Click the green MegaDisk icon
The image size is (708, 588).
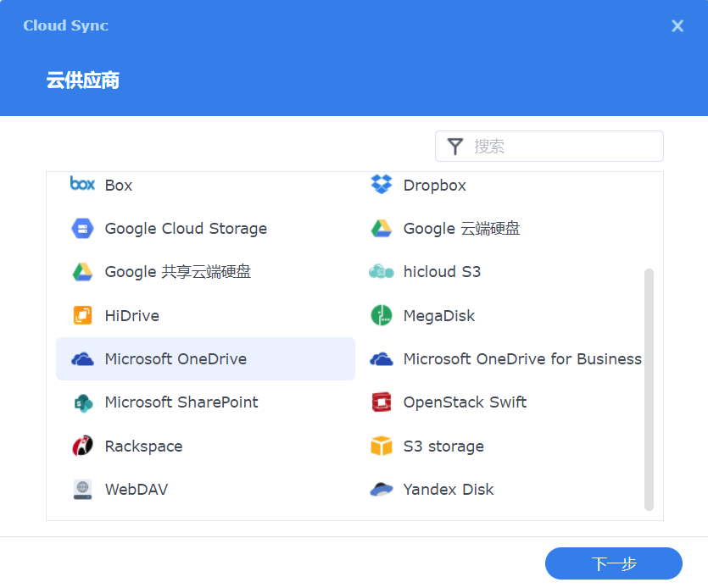point(382,315)
